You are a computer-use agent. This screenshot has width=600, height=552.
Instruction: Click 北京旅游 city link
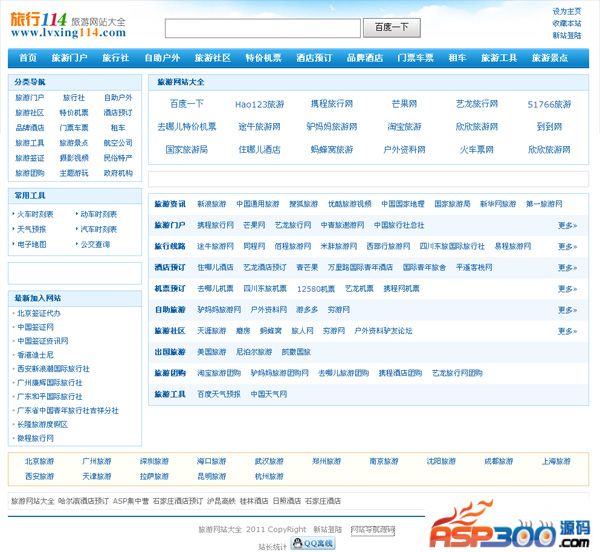(x=39, y=461)
